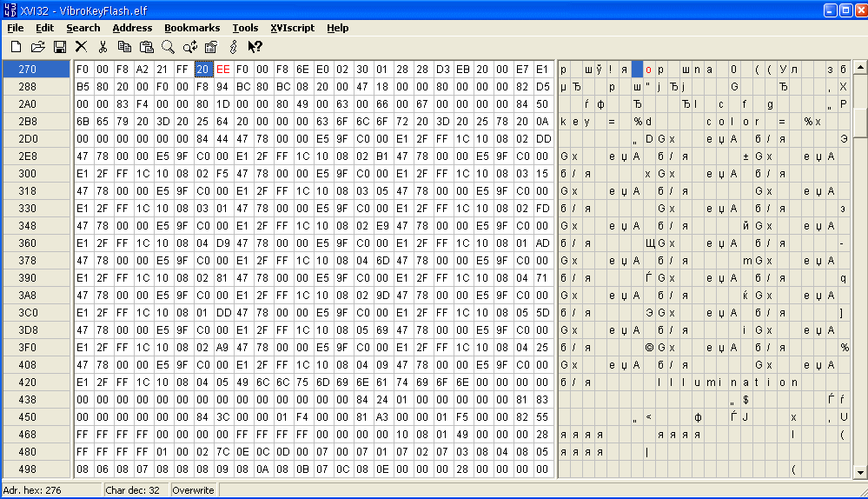Click the 'k' character in text row 2B8

click(563, 122)
